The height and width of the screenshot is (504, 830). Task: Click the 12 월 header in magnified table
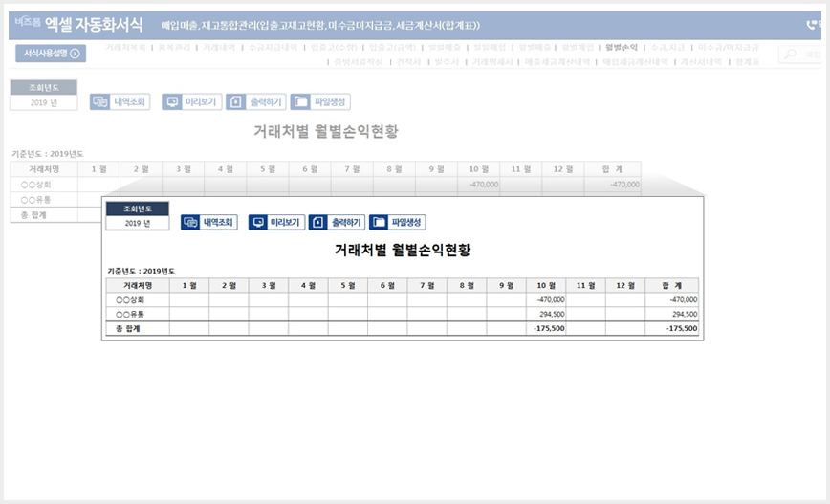(x=625, y=285)
